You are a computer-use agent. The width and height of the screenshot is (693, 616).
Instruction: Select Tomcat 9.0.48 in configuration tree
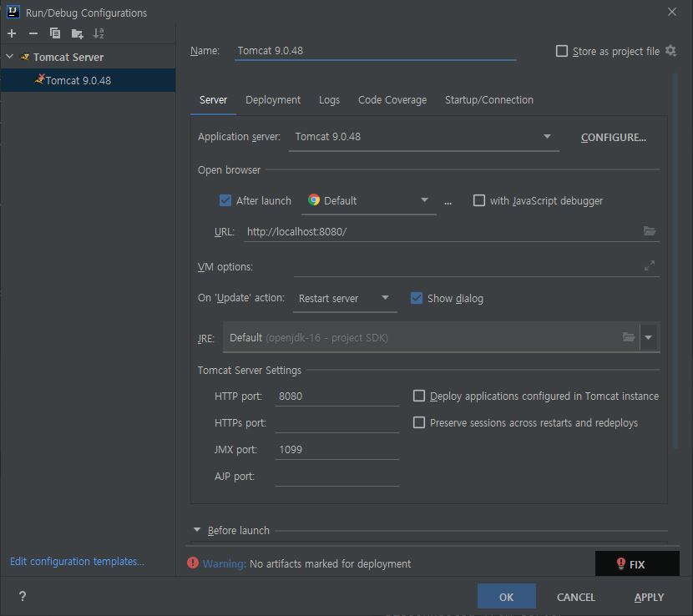pos(89,80)
